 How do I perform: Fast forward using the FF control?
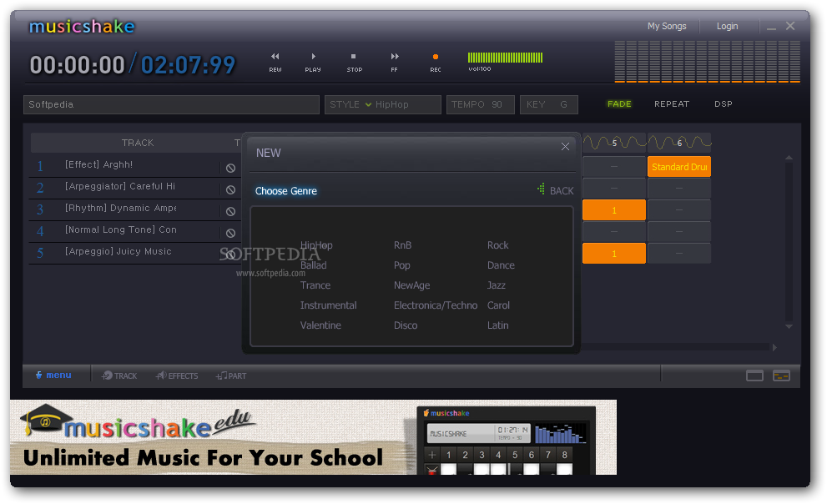click(x=394, y=62)
